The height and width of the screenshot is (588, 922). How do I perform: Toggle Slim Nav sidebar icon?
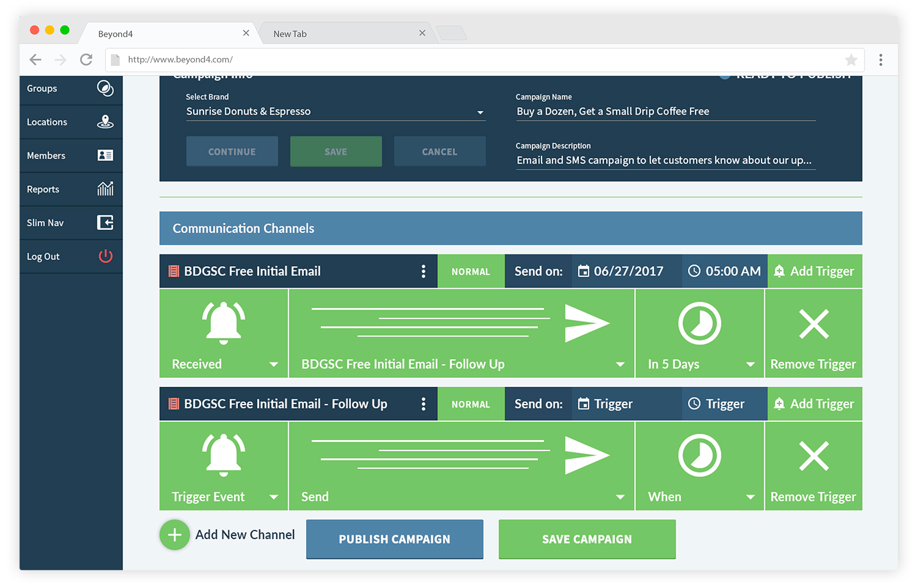[x=105, y=222]
